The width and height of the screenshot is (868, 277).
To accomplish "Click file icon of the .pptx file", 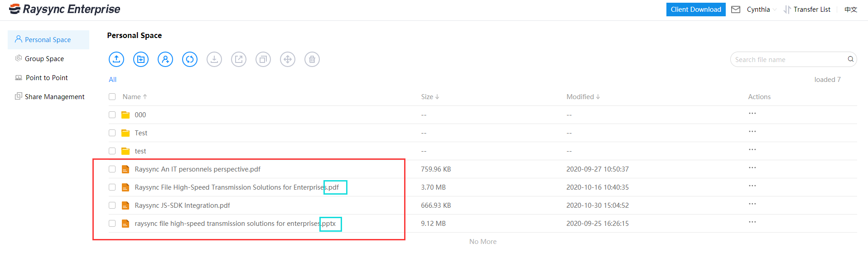I will (125, 224).
